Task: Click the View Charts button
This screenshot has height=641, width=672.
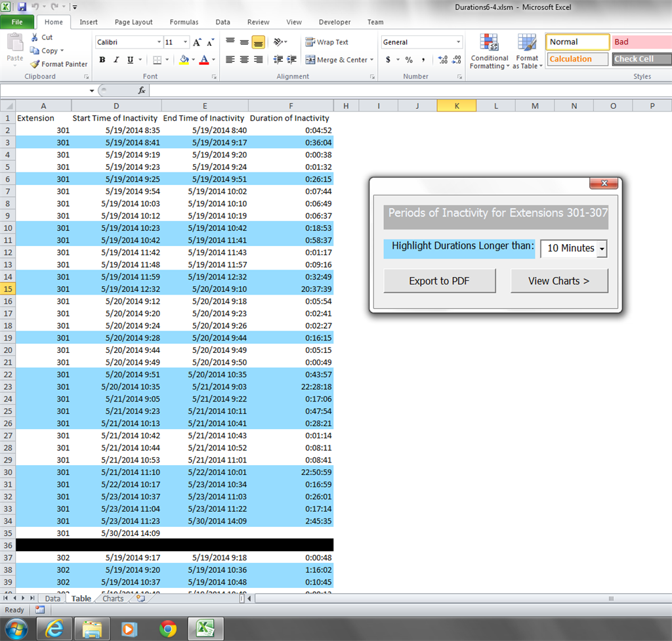Action: (x=558, y=281)
